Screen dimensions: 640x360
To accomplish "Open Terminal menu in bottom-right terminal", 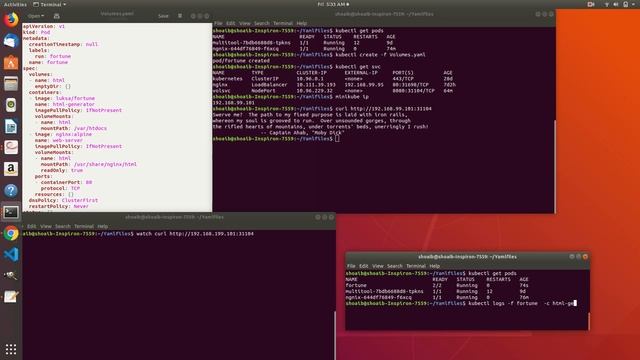I will 416,266.
